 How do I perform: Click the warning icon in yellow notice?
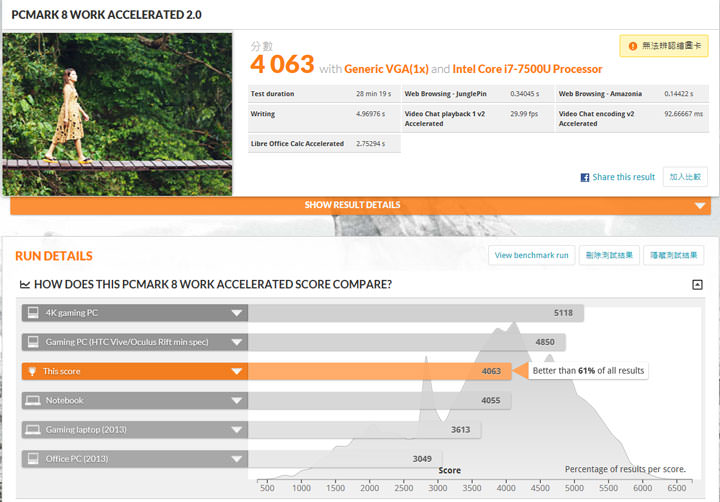coord(631,45)
